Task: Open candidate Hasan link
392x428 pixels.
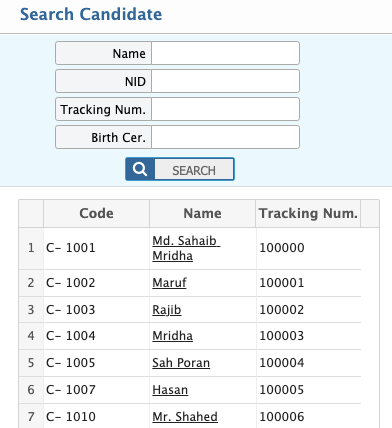Action: point(170,390)
